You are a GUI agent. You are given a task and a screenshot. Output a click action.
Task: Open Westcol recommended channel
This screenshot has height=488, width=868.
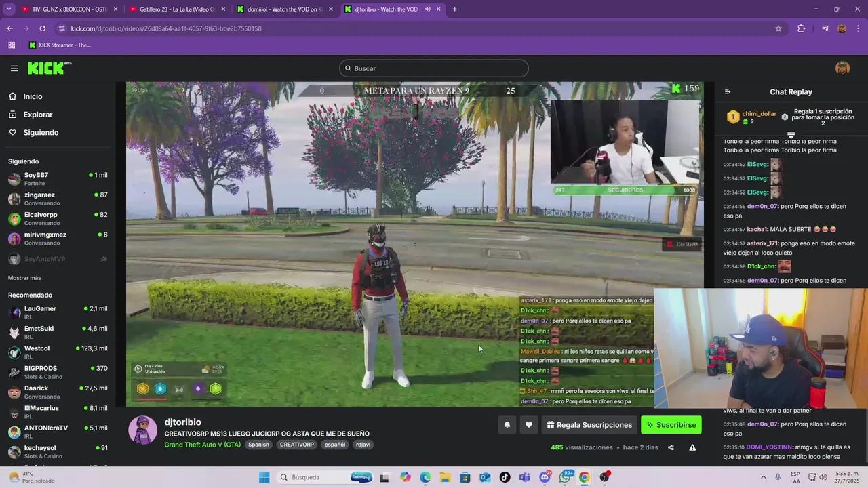click(x=58, y=352)
